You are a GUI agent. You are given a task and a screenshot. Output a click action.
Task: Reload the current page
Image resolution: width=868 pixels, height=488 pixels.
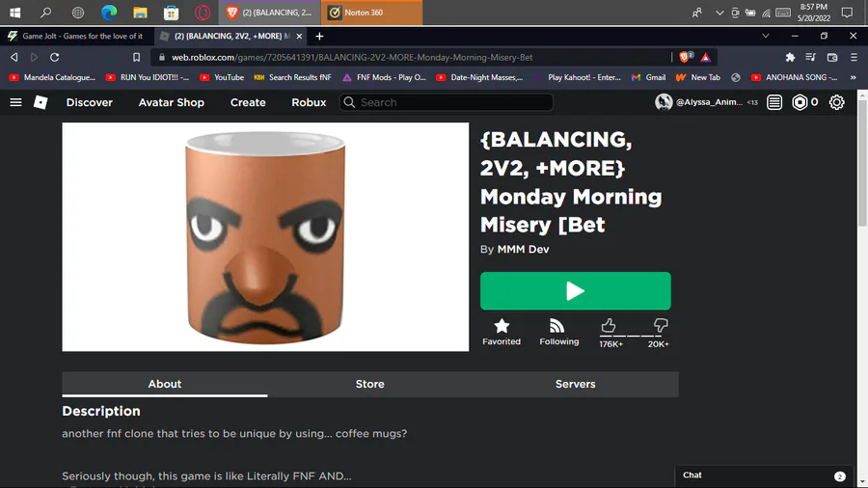[x=54, y=57]
